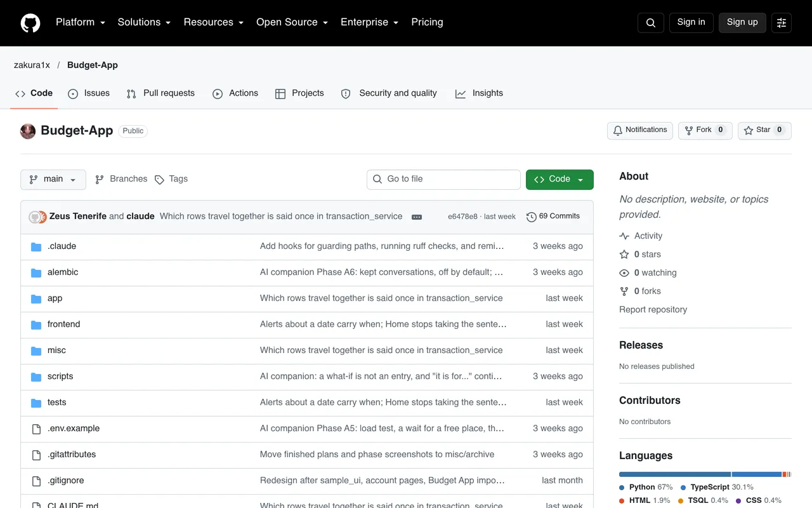Screen dimensions: 812x508
Task: Open the Contributors heading link
Action: (650, 401)
